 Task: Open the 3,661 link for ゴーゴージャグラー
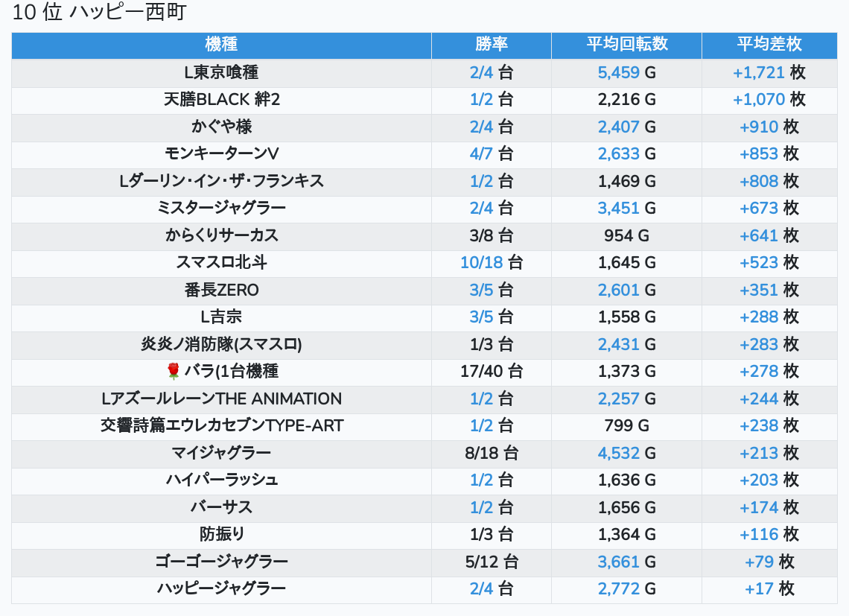618,562
